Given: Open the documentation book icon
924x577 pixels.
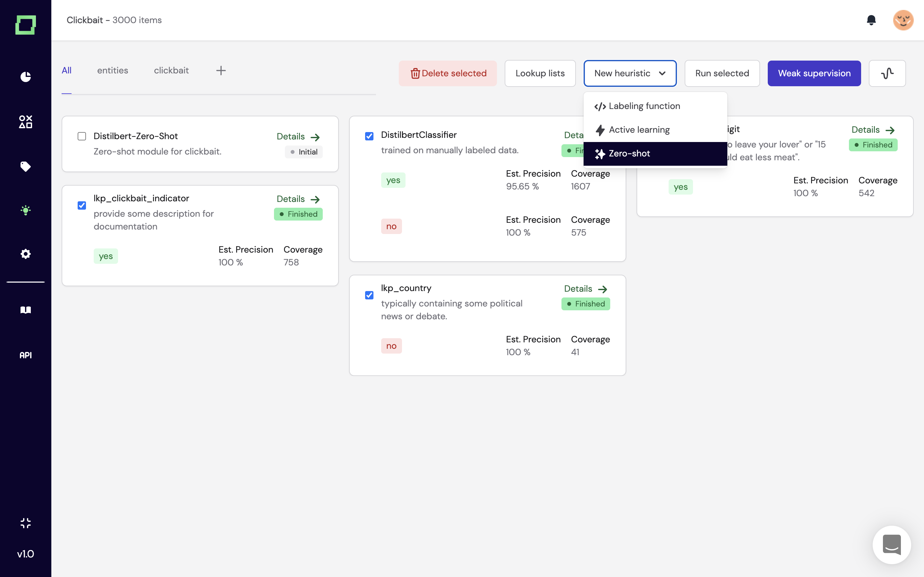Looking at the screenshot, I should (x=26, y=310).
